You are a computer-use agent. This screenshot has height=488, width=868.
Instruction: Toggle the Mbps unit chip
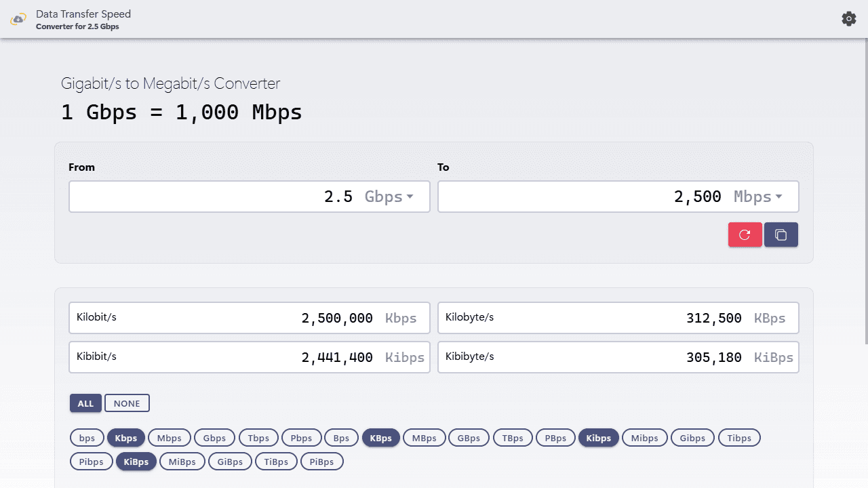pos(170,438)
